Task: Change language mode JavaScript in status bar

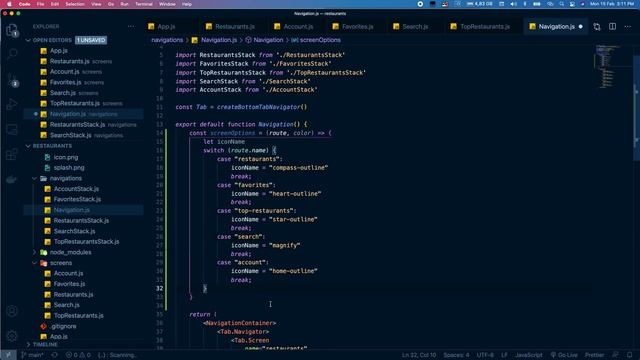Action: (529, 355)
